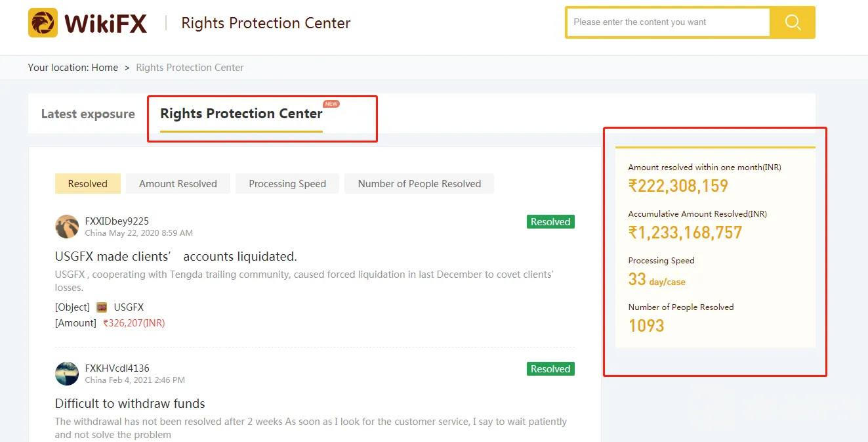Filter by Number of People Resolved
Screen dimensions: 868x442
pyautogui.click(x=419, y=184)
